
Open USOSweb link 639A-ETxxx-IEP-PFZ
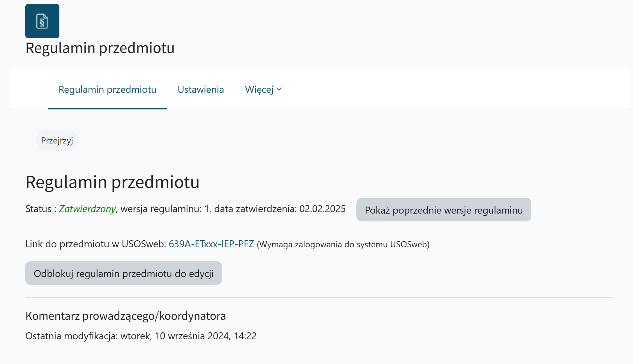coord(211,244)
